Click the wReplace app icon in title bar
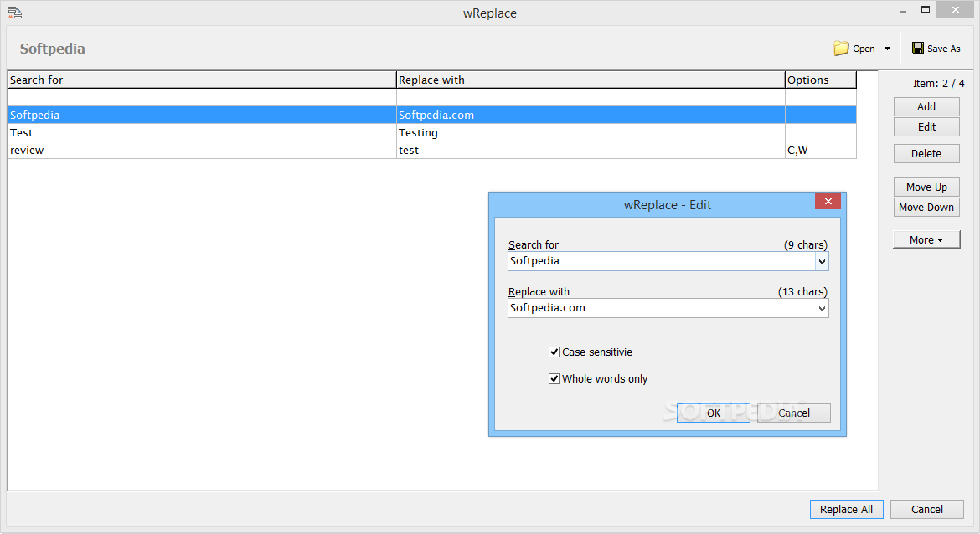 pyautogui.click(x=15, y=13)
